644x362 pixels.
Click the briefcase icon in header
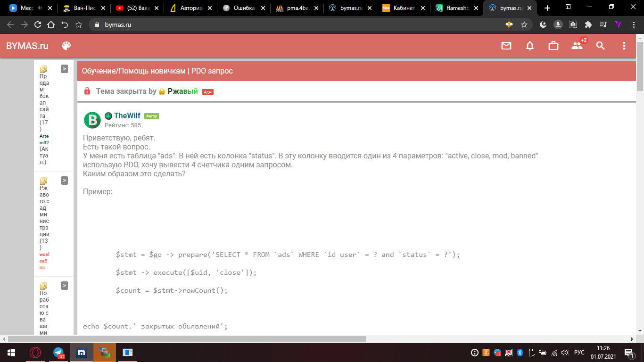pos(553,46)
